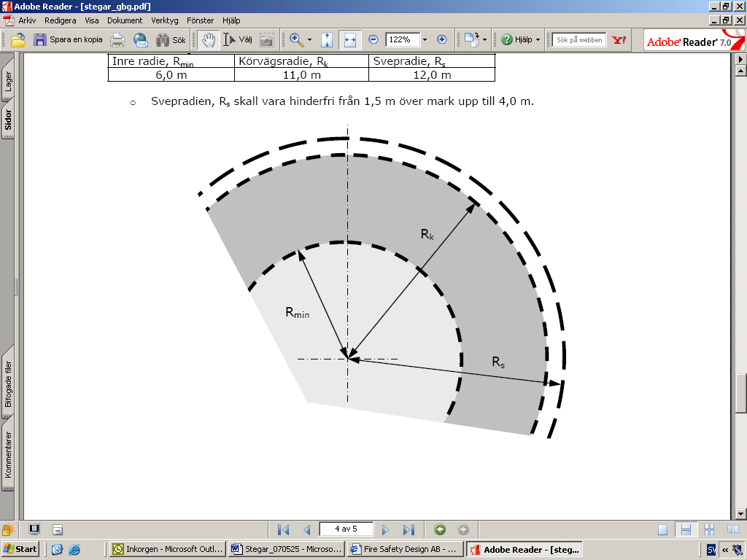This screenshot has width=747, height=560.
Task: Expand the rotate view dropdown arrow
Action: point(485,40)
